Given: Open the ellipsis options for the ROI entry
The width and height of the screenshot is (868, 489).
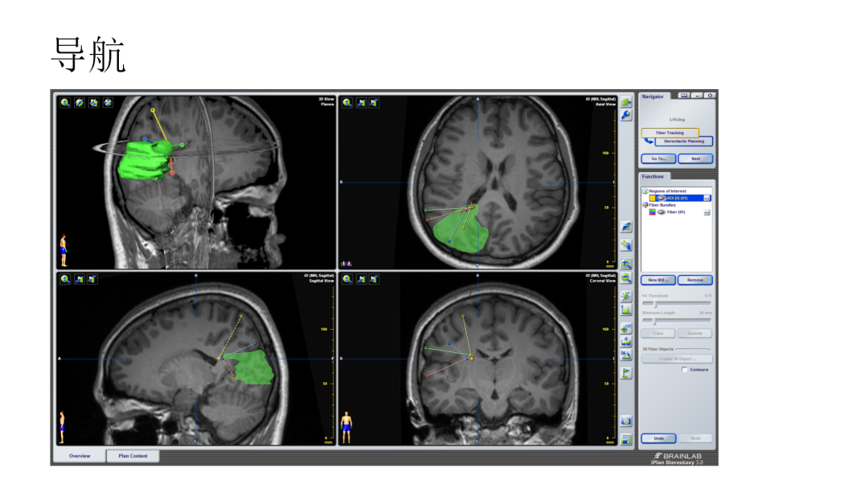Looking at the screenshot, I should tap(707, 198).
